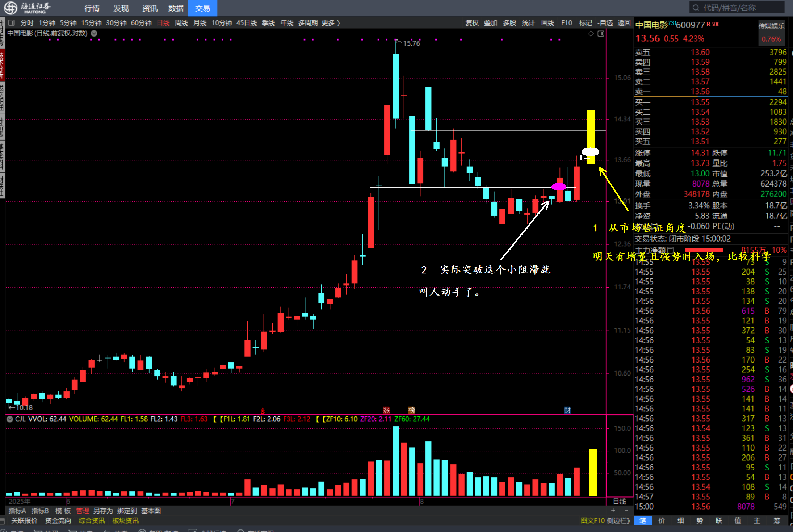Toggle the left panel icon before 分时
793x532 pixels.
pyautogui.click(x=11, y=23)
